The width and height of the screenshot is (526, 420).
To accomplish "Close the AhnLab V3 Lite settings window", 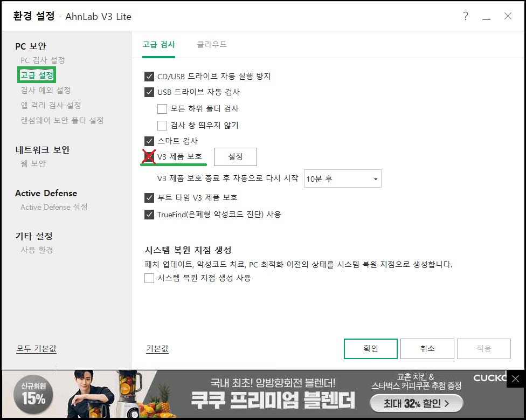I will click(508, 16).
